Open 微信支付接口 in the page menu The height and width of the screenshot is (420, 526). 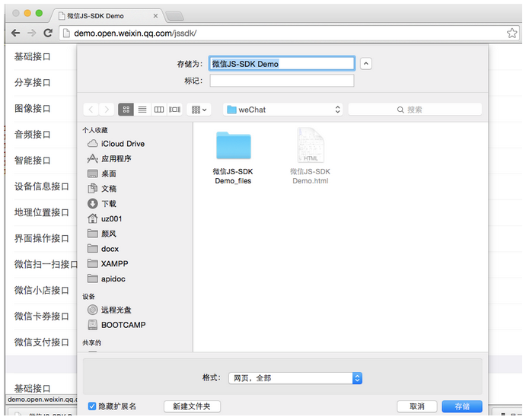point(42,342)
